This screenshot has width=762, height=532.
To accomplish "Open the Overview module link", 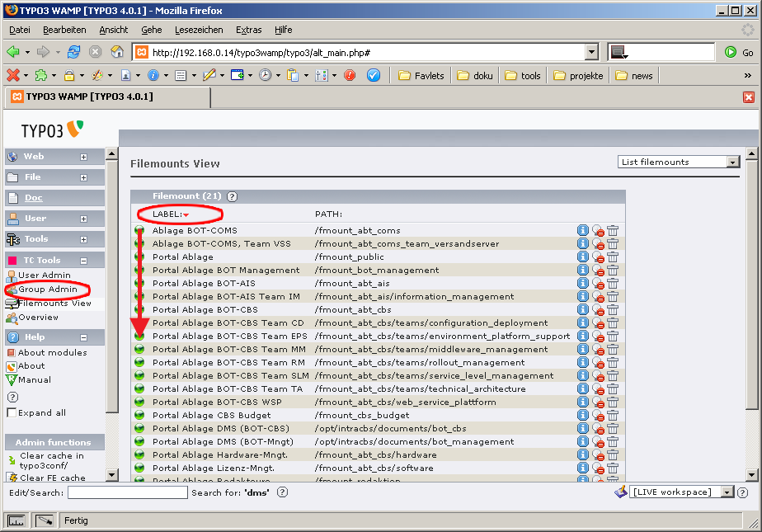I will (x=39, y=318).
